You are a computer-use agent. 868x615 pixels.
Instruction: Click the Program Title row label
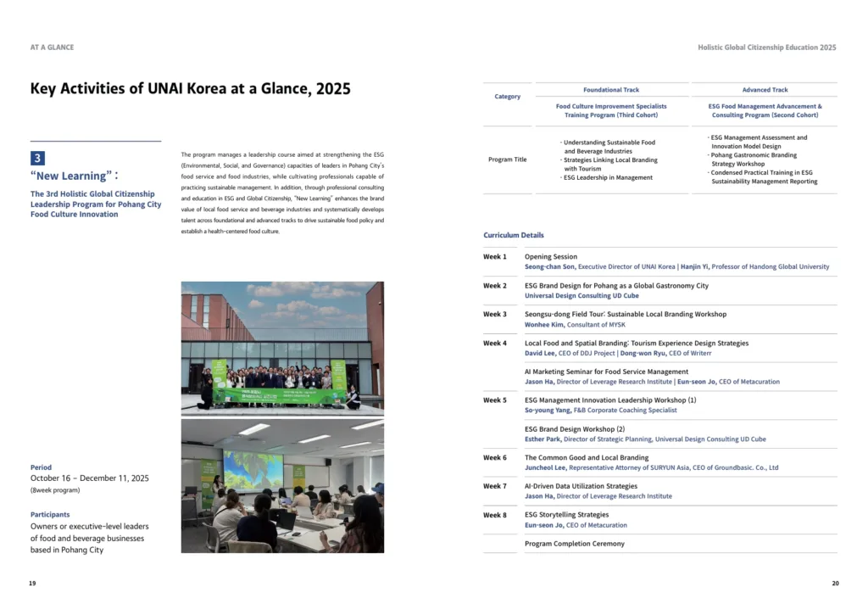[507, 159]
